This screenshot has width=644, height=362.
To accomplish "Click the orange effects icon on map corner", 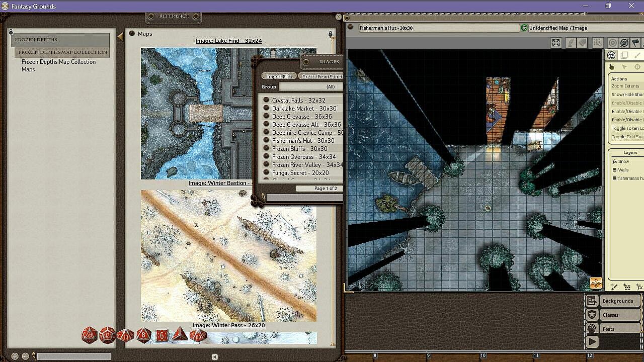I will point(596,283).
